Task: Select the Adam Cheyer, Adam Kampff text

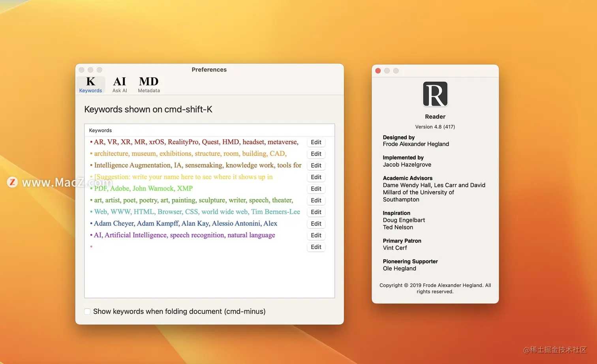Action: (186, 223)
